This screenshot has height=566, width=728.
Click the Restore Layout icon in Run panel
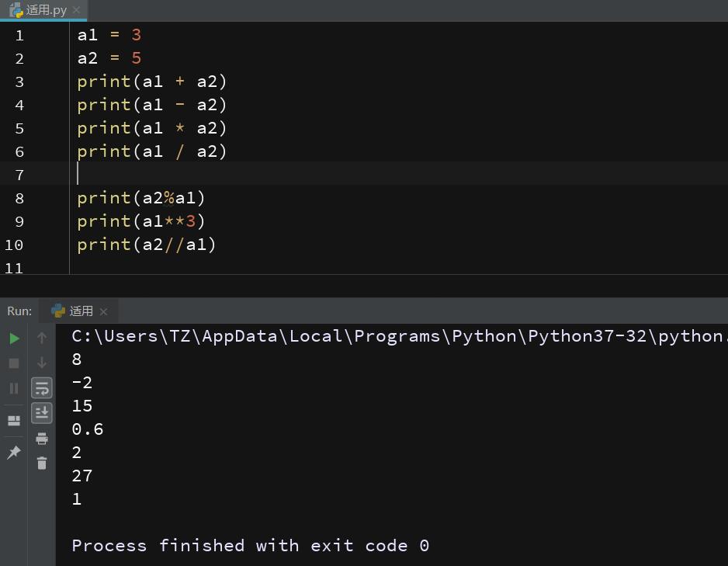(12, 420)
